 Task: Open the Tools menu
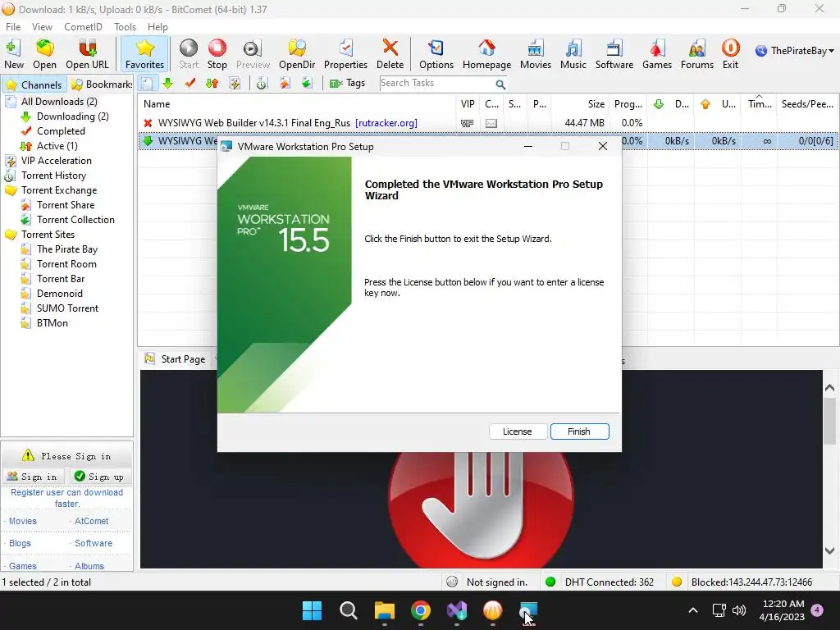pyautogui.click(x=125, y=27)
